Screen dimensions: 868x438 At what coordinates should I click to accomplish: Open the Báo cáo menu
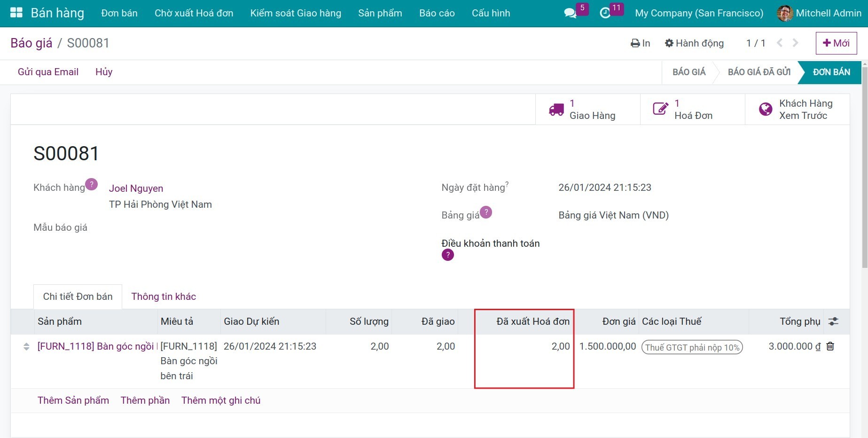coord(437,13)
